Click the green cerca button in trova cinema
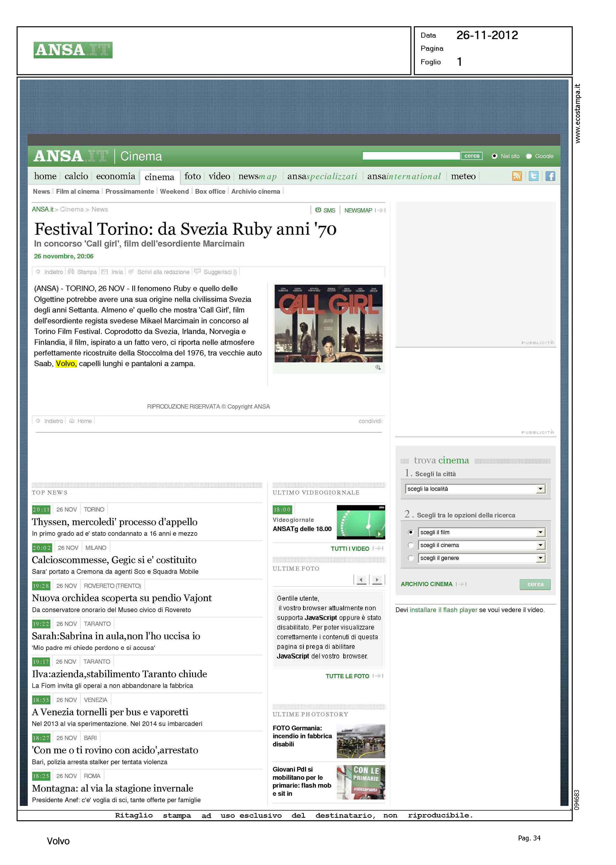 pyautogui.click(x=535, y=584)
